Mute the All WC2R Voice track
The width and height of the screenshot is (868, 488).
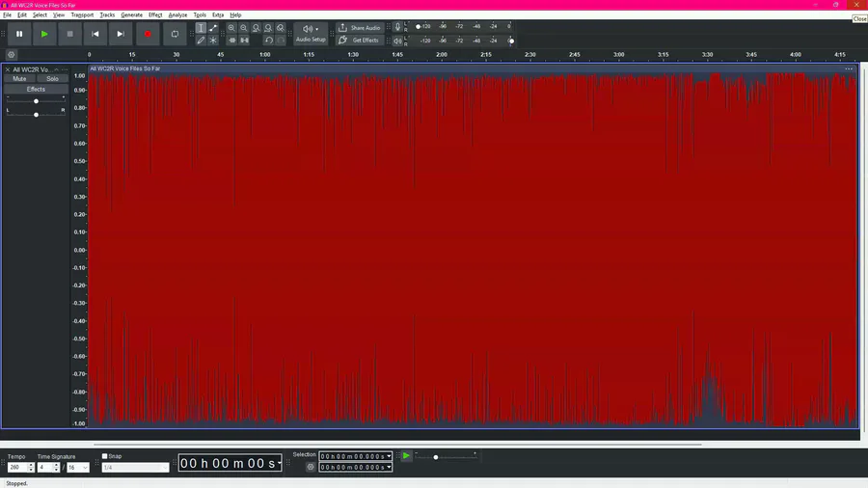(x=19, y=78)
